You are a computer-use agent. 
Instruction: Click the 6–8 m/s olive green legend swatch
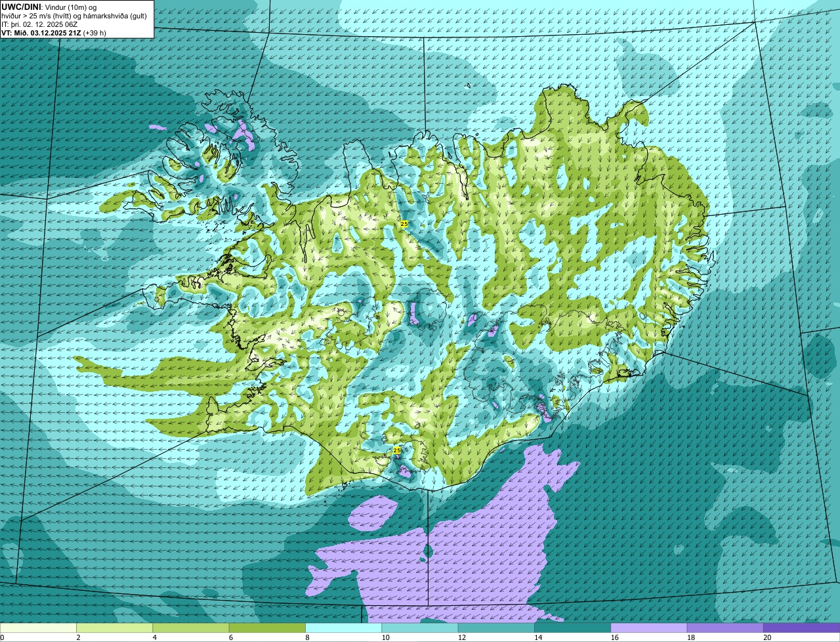(x=268, y=628)
